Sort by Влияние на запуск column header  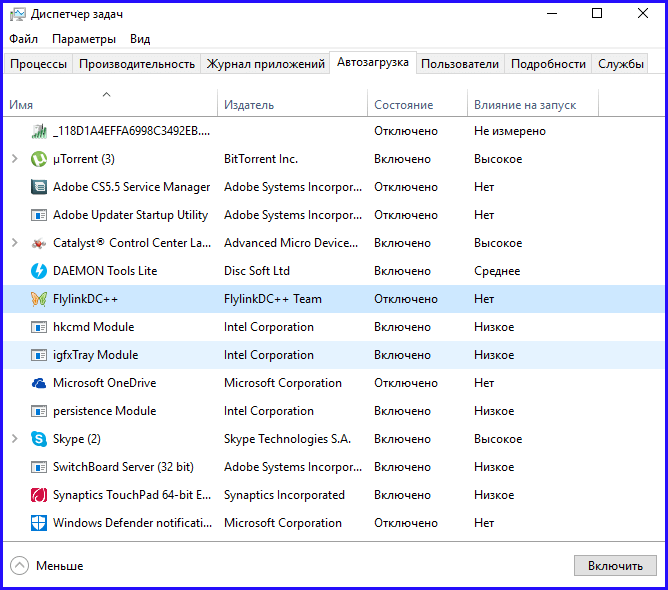click(533, 102)
